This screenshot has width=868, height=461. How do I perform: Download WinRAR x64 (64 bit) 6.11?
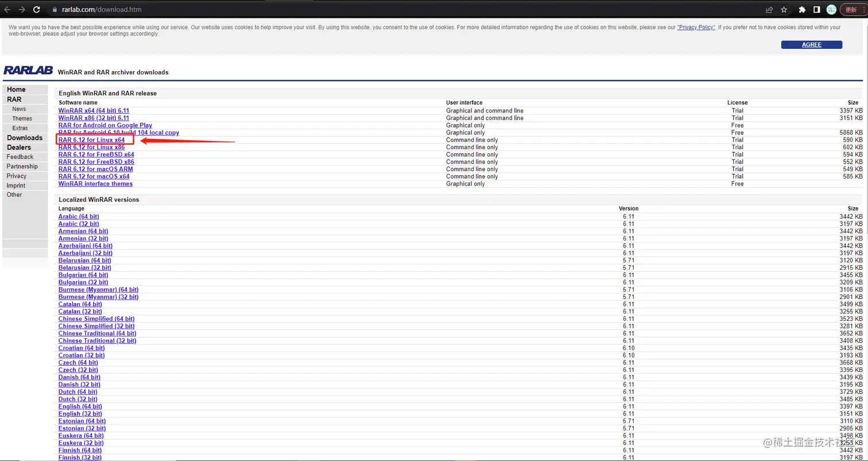pos(94,111)
